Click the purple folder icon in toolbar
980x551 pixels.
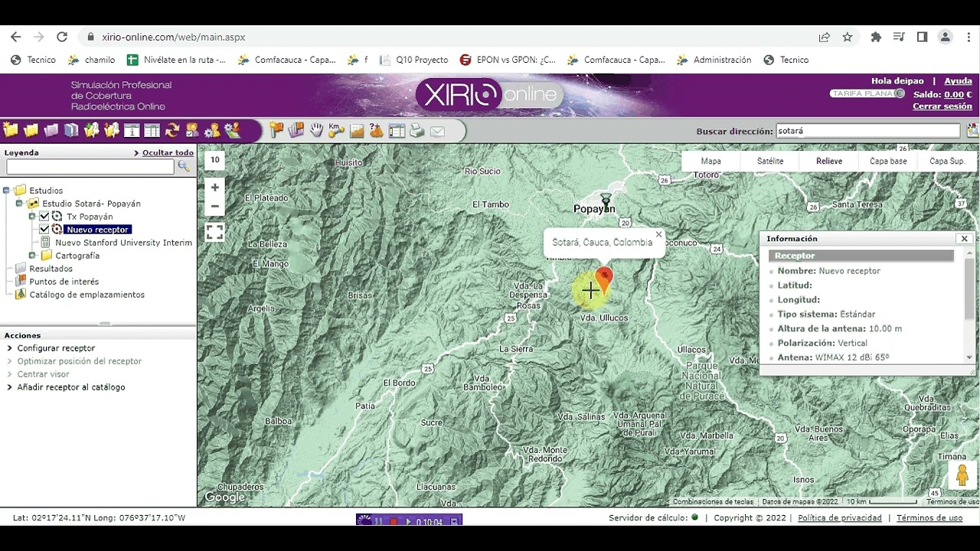pyautogui.click(x=51, y=130)
